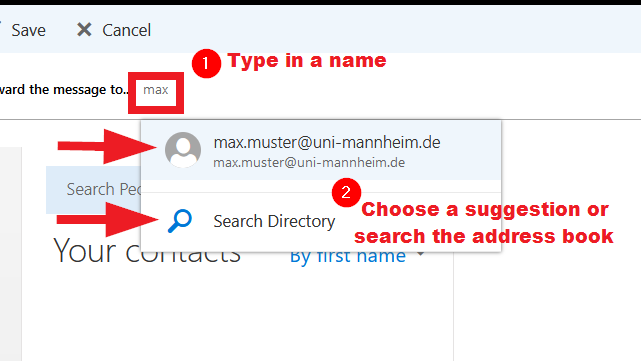641x361 pixels.
Task: Click the smaller max.muster@uni-mannheim.de email line
Action: coord(309,163)
